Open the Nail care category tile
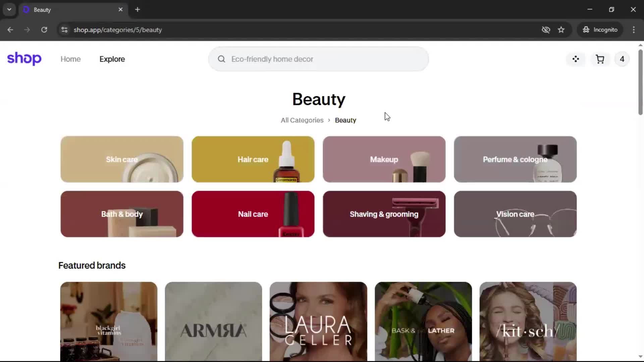644x362 pixels. (253, 214)
